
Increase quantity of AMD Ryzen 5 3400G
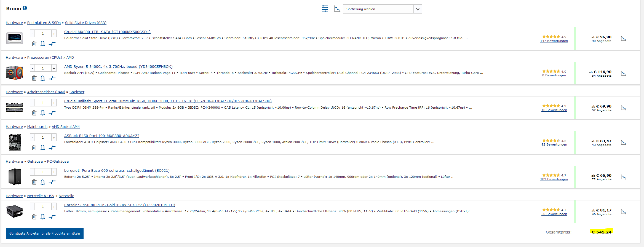[54, 68]
